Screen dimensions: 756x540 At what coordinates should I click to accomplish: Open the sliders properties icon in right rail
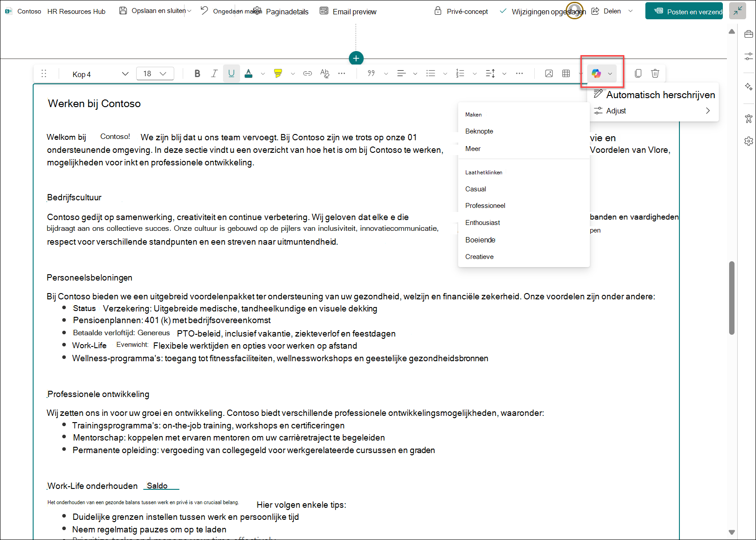tap(748, 56)
